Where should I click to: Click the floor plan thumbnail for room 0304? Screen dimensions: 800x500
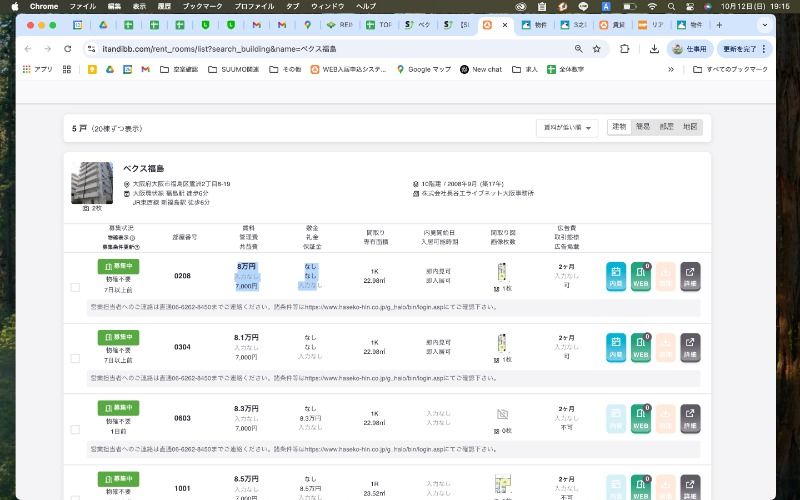point(503,343)
